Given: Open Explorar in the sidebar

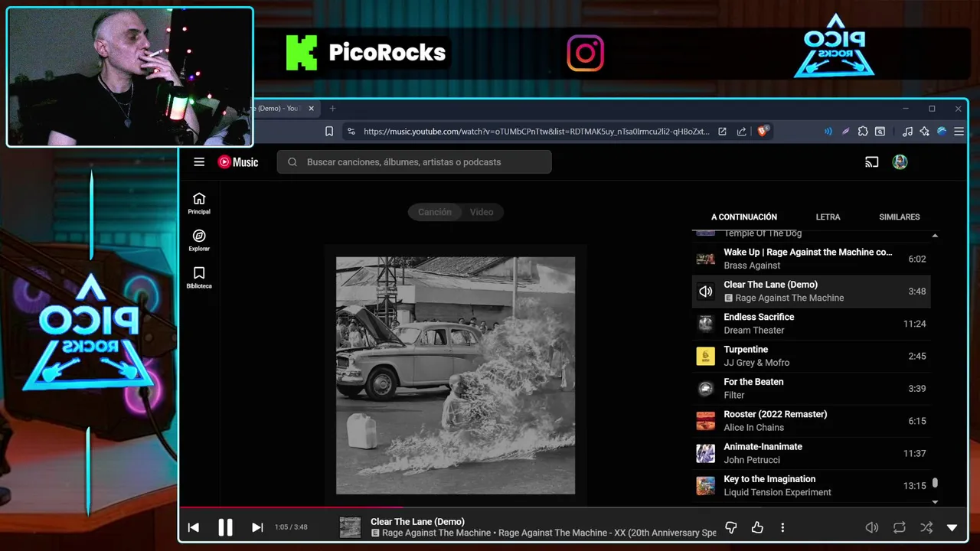Looking at the screenshot, I should point(199,240).
